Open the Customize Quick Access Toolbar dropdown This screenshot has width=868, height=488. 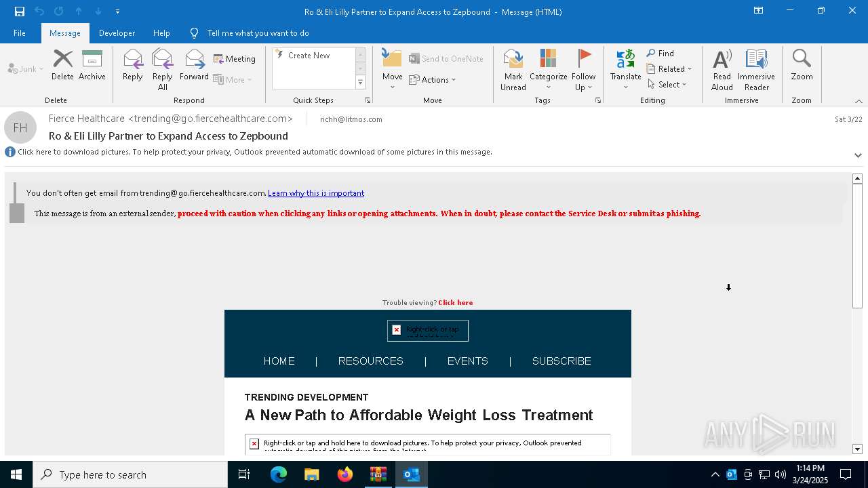(118, 12)
